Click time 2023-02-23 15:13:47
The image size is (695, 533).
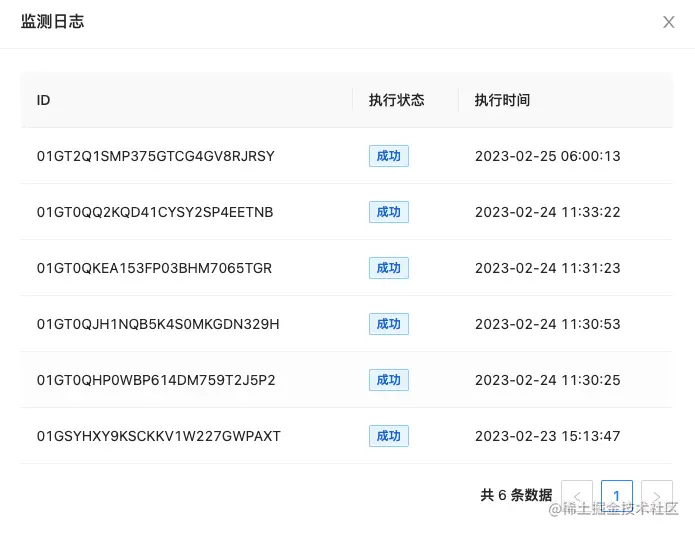pyautogui.click(x=547, y=436)
